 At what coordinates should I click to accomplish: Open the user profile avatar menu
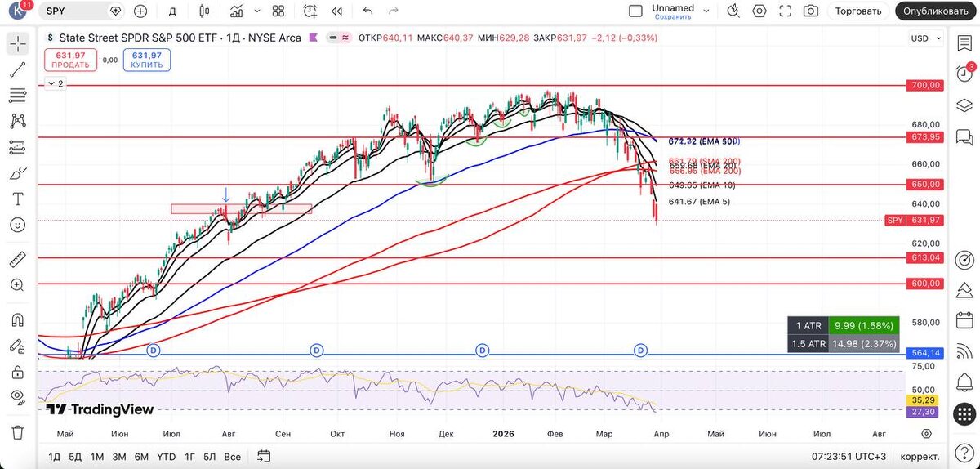pyautogui.click(x=18, y=11)
